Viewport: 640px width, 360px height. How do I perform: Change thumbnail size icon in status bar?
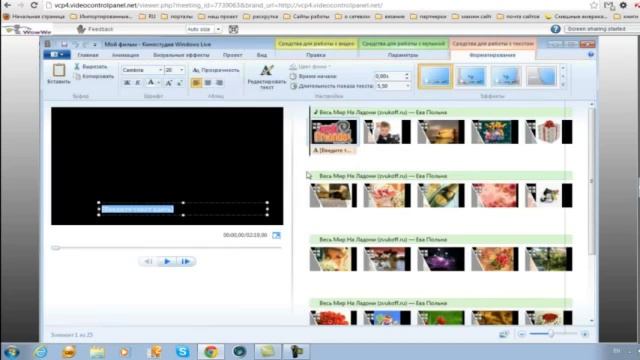(x=504, y=334)
